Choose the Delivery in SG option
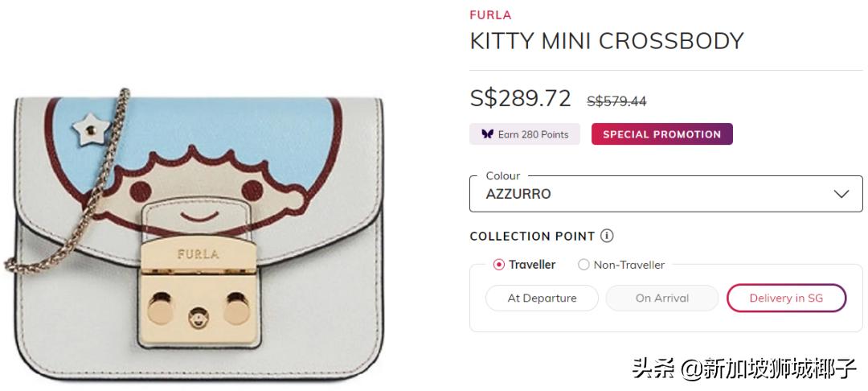868x391 pixels. (x=786, y=298)
